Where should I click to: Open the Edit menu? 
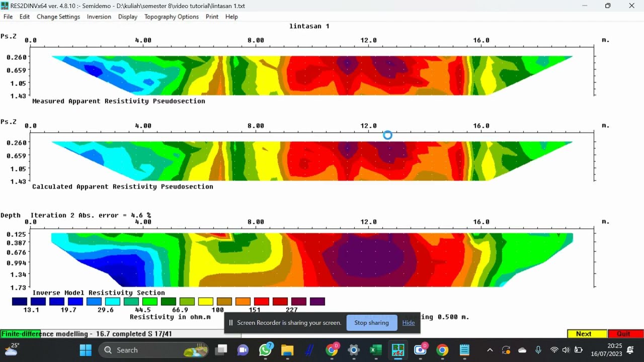tap(25, 17)
